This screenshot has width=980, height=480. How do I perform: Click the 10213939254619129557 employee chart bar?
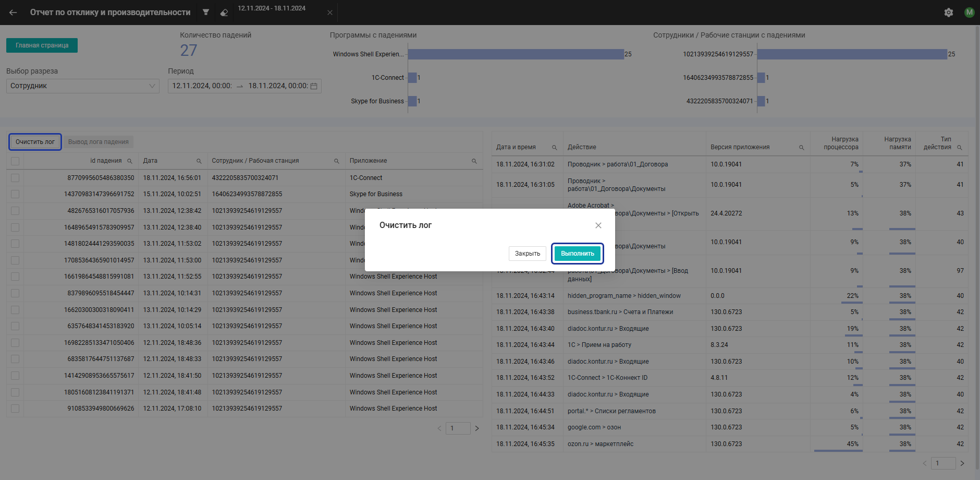(852, 54)
